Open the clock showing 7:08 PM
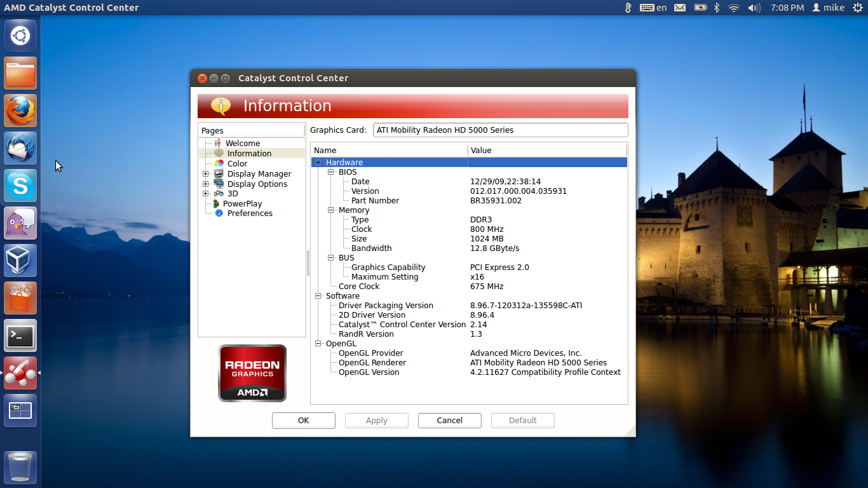Viewport: 868px width, 488px height. [787, 8]
